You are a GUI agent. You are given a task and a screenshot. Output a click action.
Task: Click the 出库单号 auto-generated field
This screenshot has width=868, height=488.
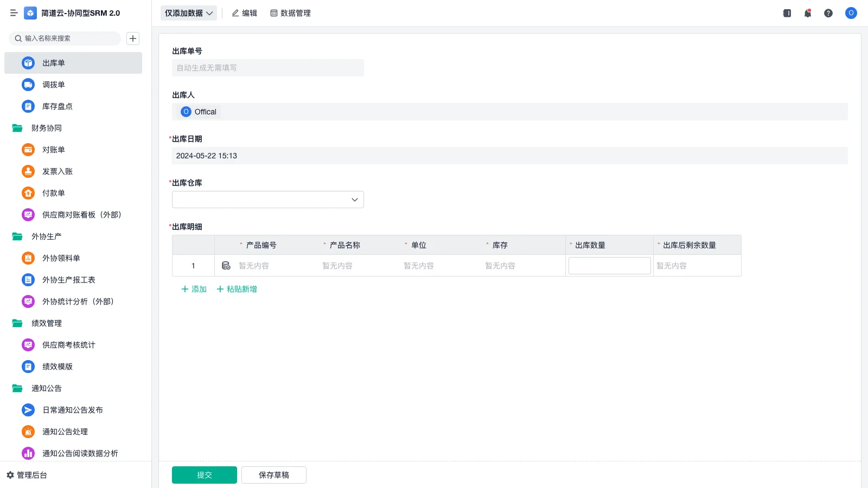click(x=268, y=68)
